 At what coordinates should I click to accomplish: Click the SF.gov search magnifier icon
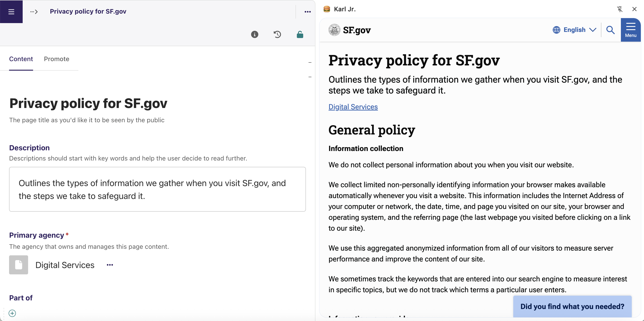pos(610,30)
